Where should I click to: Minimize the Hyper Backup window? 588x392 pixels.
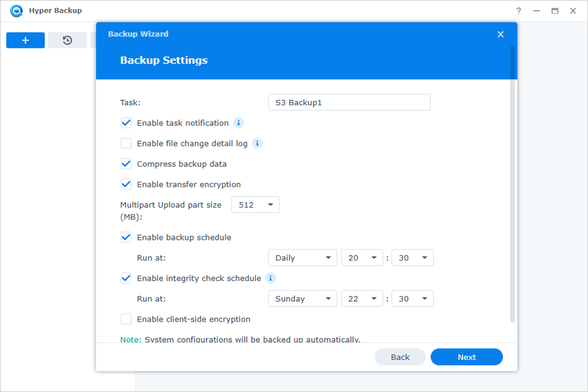click(536, 11)
